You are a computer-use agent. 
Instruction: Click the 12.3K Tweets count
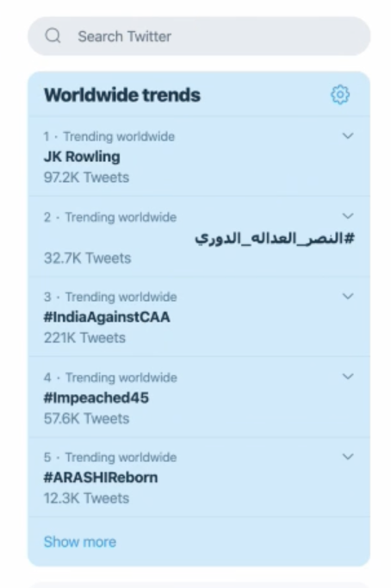tap(86, 498)
